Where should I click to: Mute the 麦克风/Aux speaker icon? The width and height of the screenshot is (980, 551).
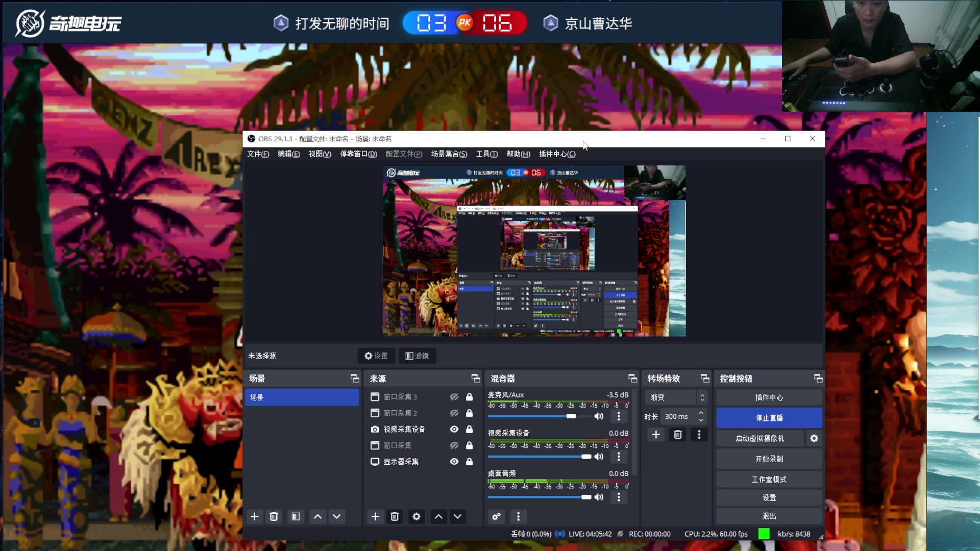599,416
